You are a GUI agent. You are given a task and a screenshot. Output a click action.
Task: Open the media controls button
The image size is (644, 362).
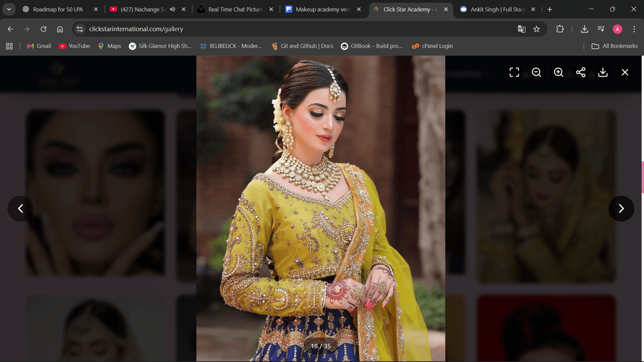click(x=601, y=29)
